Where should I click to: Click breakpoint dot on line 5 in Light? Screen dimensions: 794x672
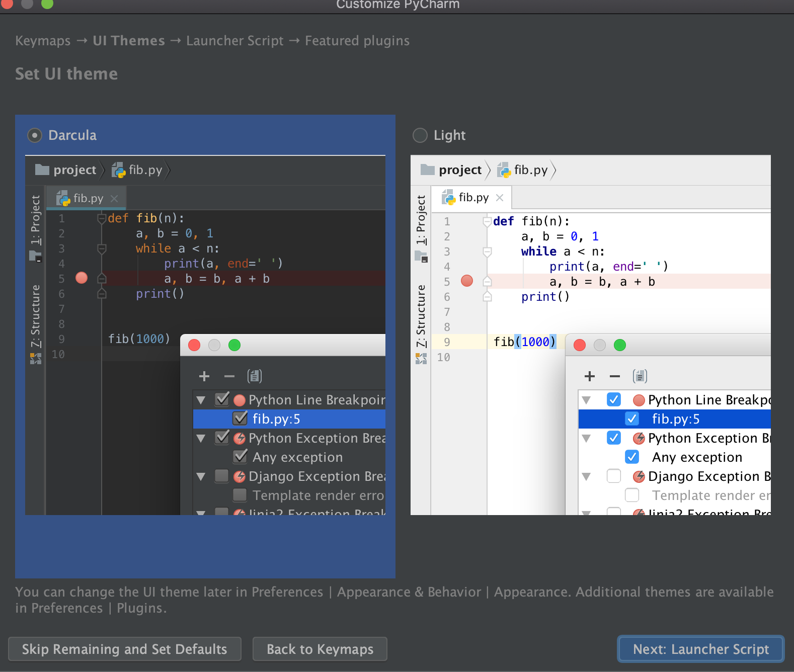pos(467,281)
